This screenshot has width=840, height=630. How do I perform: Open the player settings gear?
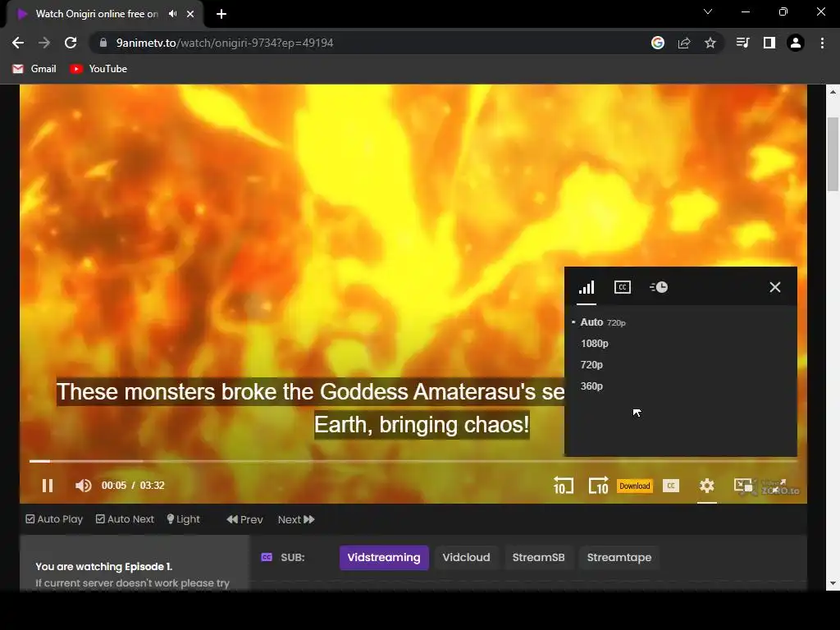(x=707, y=486)
